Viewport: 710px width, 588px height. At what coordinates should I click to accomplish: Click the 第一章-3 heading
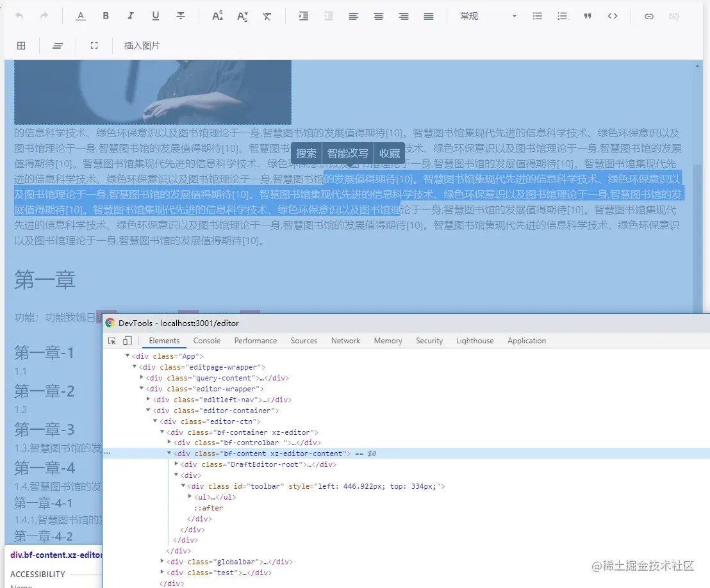44,430
